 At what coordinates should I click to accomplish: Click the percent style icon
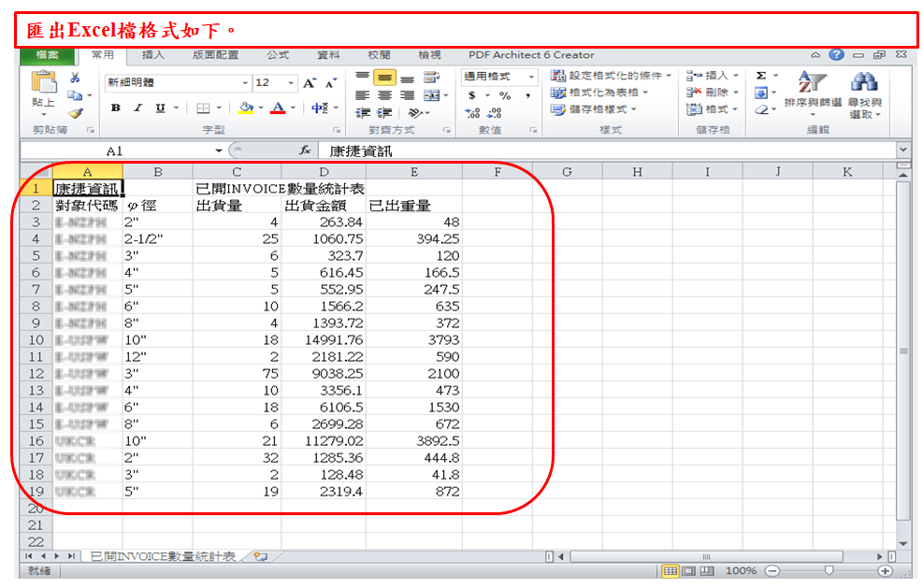[x=505, y=95]
